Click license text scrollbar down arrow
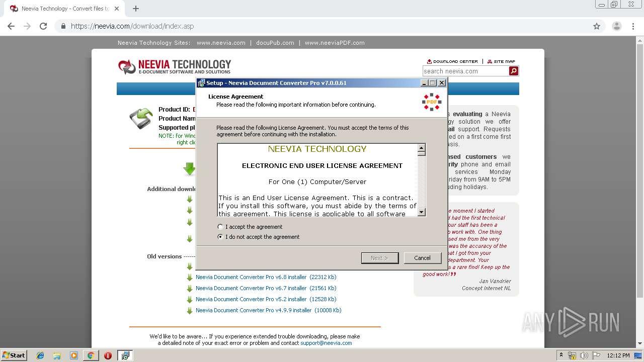This screenshot has height=362, width=644. (422, 212)
